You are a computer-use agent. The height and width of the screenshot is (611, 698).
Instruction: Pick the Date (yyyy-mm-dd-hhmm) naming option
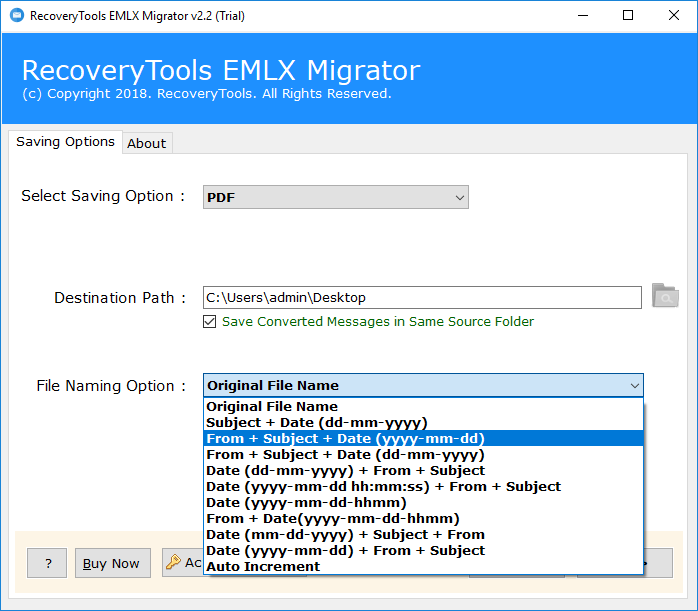point(423,502)
